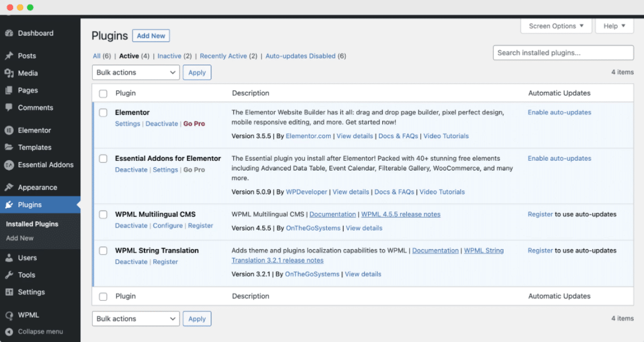Click the Essential Addons sidebar icon

tap(9, 165)
